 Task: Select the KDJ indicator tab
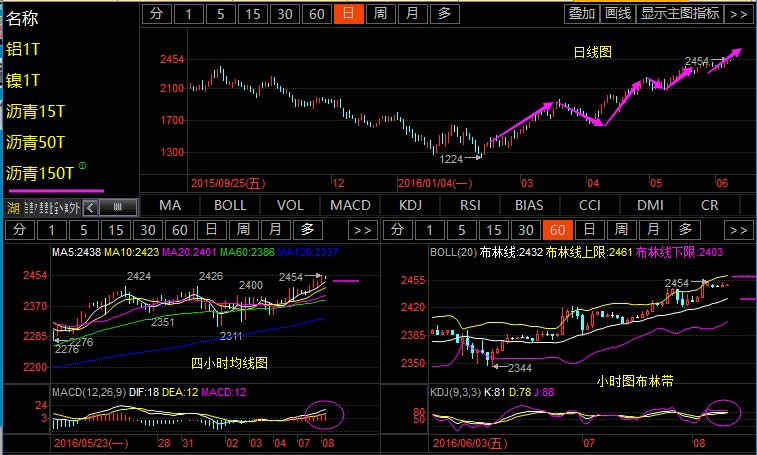pyautogui.click(x=411, y=205)
